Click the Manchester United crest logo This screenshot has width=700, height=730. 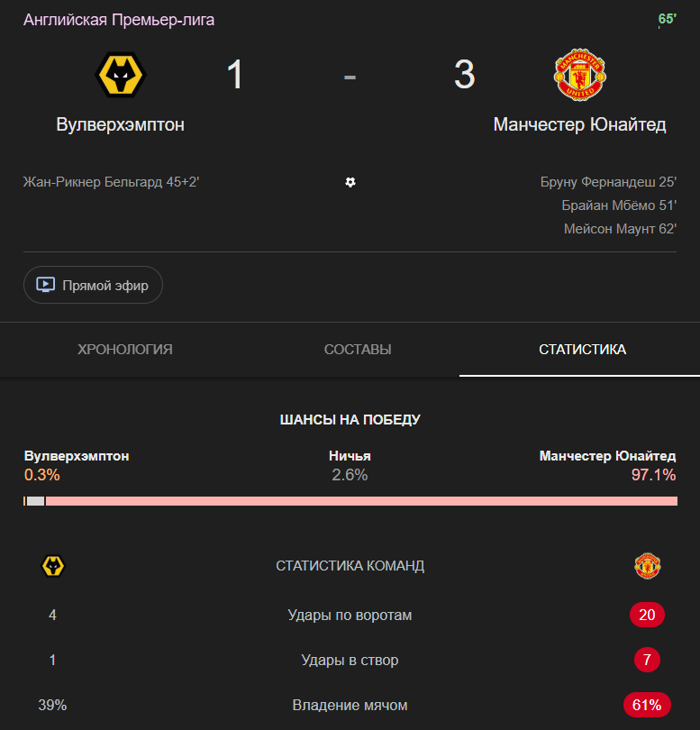579,76
